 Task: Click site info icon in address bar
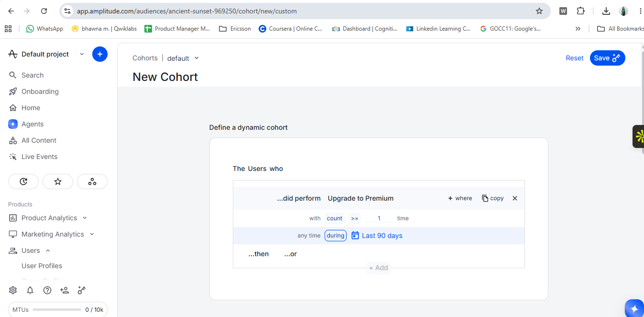click(67, 11)
